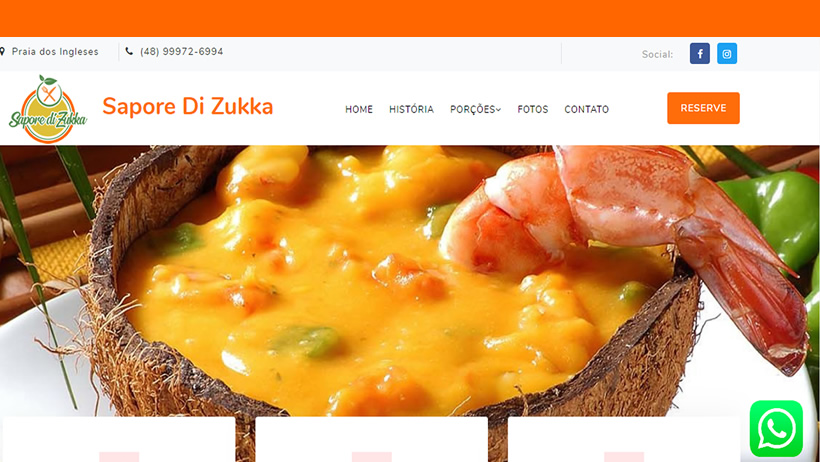Click the Sapore Di Zukka title link

coord(188,107)
